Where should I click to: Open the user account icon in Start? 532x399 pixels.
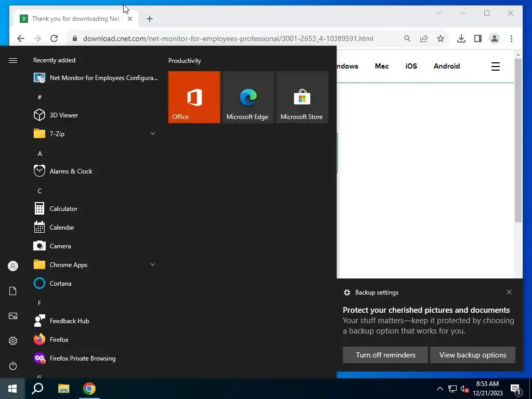(13, 266)
